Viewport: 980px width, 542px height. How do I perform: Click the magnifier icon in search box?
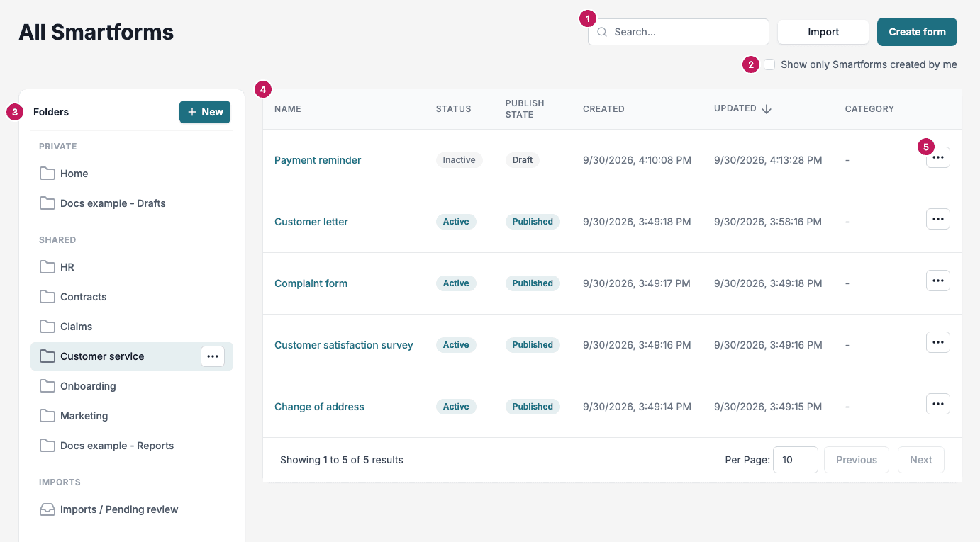coord(602,32)
